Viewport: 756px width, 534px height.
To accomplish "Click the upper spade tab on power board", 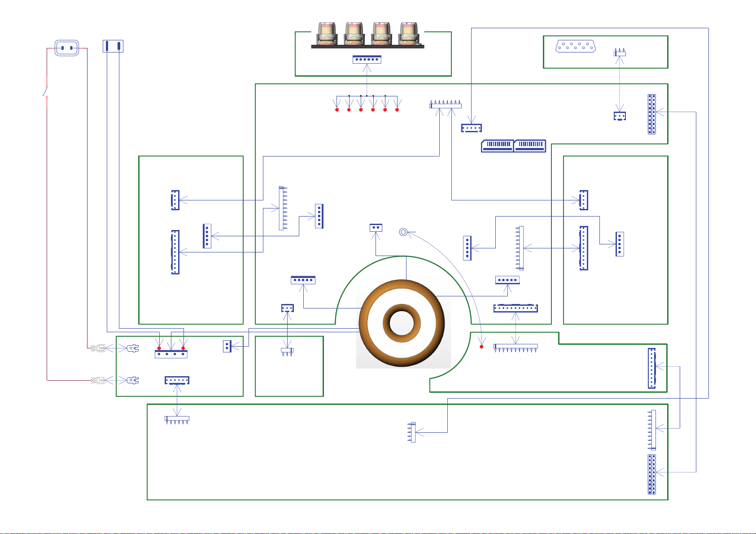I will [x=133, y=348].
